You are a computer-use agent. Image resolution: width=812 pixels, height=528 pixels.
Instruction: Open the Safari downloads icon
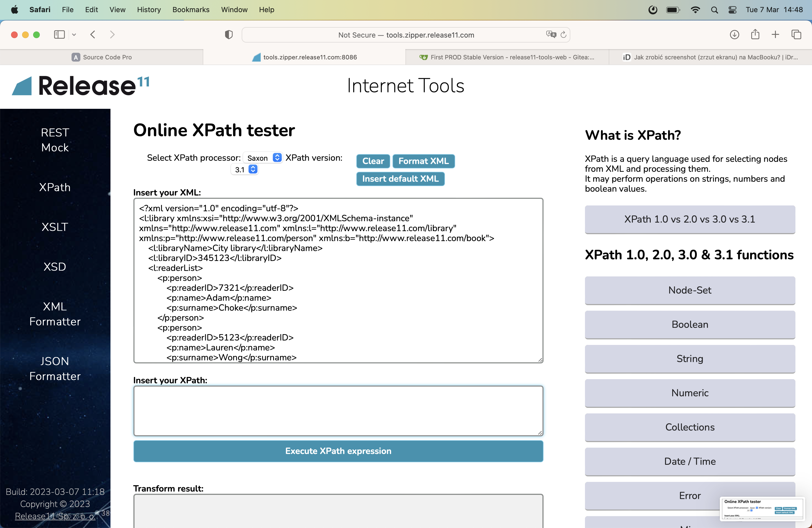[x=734, y=35]
